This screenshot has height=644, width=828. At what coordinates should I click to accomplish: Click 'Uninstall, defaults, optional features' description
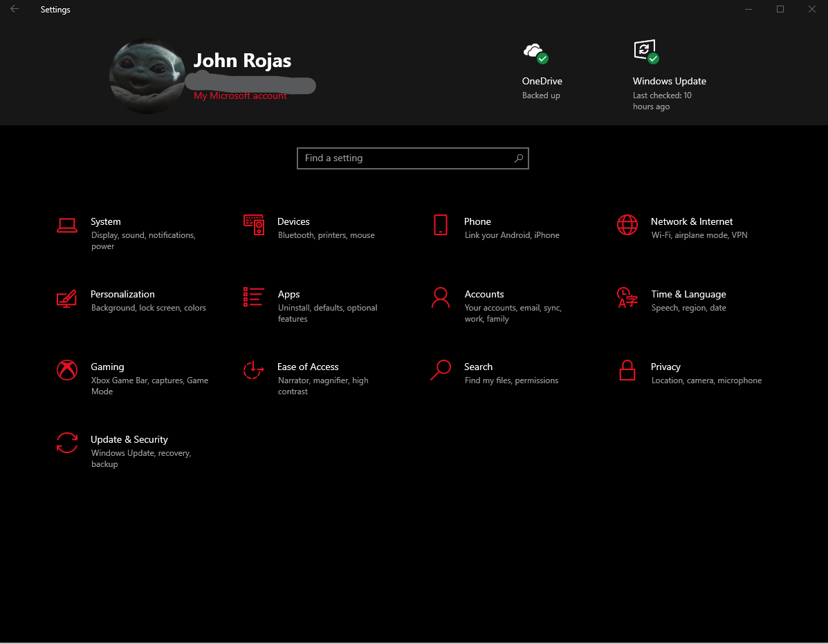tap(328, 313)
